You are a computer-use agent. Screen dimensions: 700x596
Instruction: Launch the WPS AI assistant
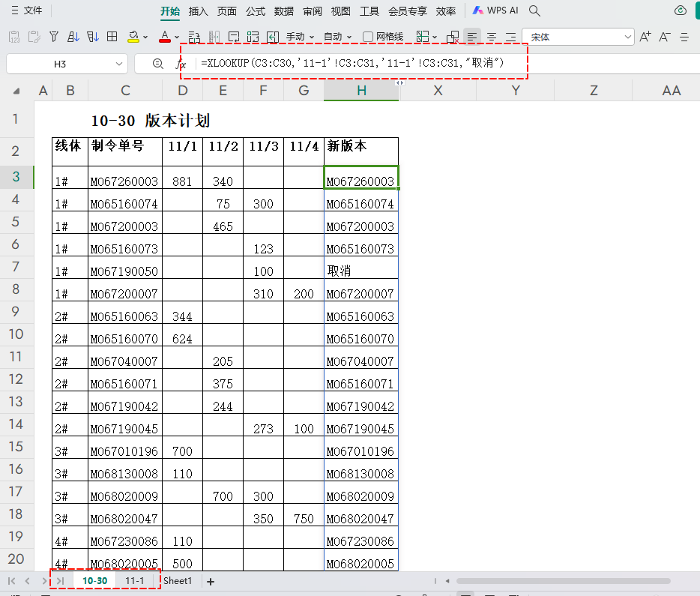[x=495, y=10]
